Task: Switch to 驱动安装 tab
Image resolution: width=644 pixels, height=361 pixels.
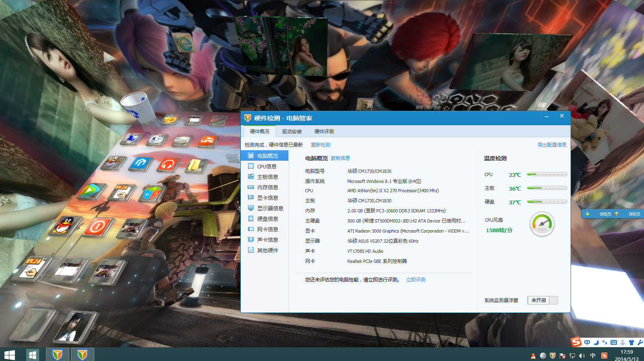Action: tap(292, 132)
